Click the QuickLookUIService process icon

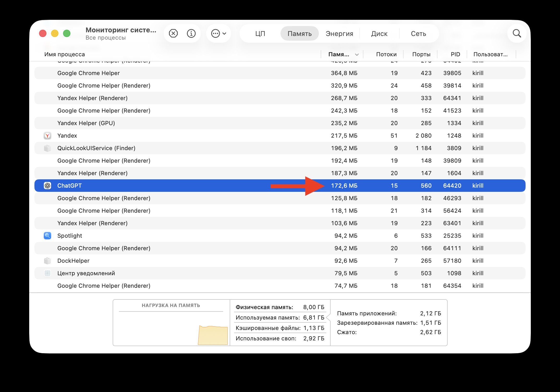[47, 148]
